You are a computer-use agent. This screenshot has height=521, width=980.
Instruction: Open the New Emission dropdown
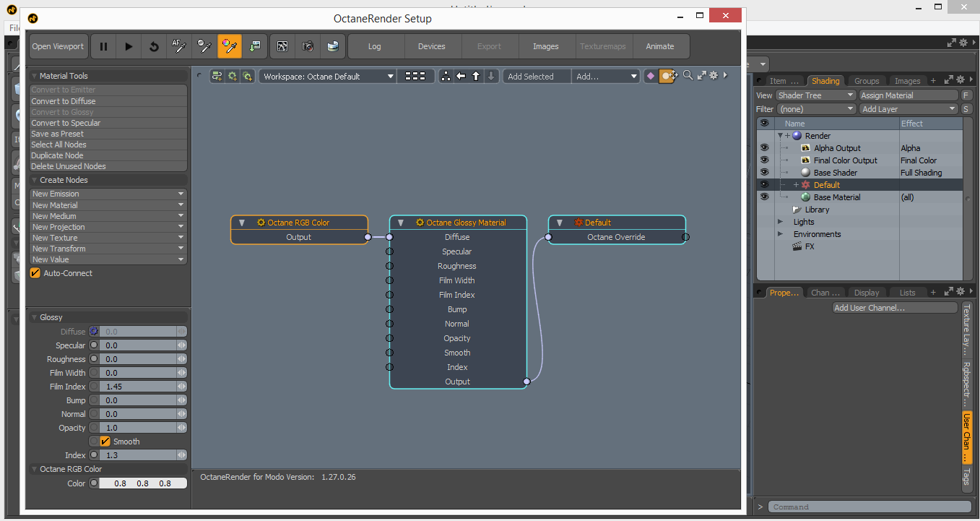[x=108, y=194]
